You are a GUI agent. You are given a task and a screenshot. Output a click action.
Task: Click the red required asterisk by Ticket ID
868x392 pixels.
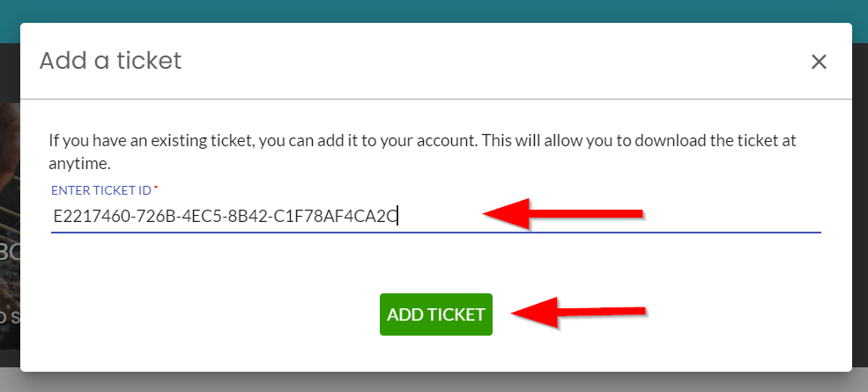pos(156,189)
